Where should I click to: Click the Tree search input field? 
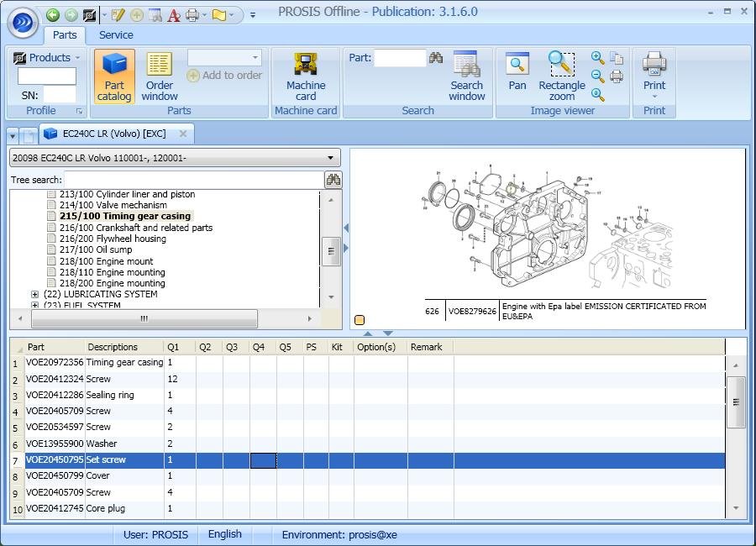(x=194, y=180)
